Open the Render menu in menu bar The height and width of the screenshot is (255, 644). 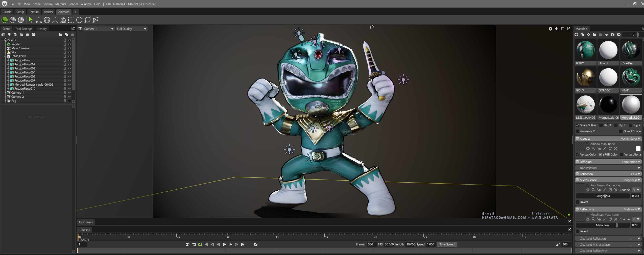(73, 4)
